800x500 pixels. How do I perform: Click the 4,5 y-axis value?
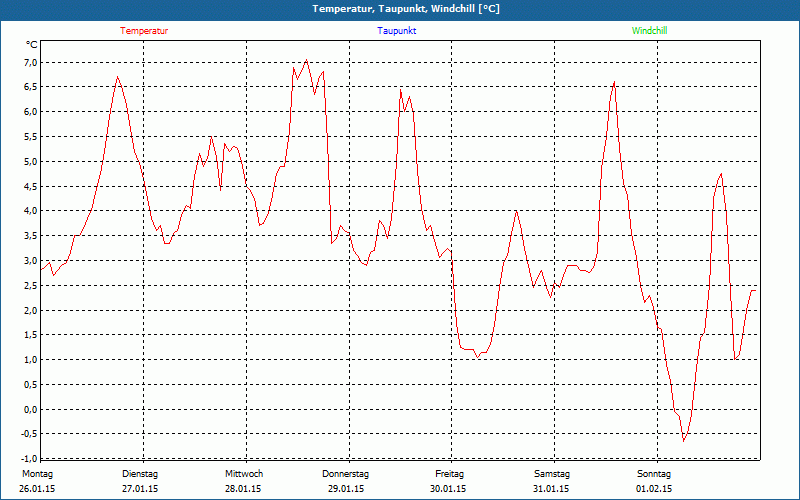click(x=31, y=186)
